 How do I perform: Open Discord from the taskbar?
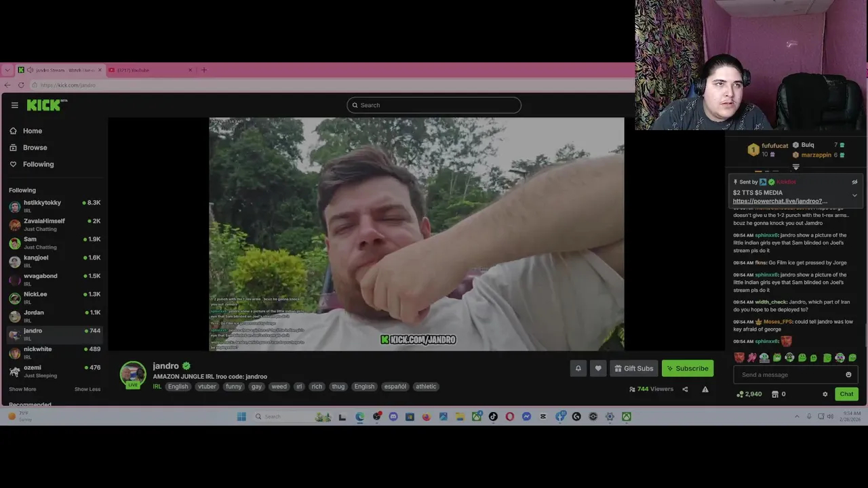(393, 417)
